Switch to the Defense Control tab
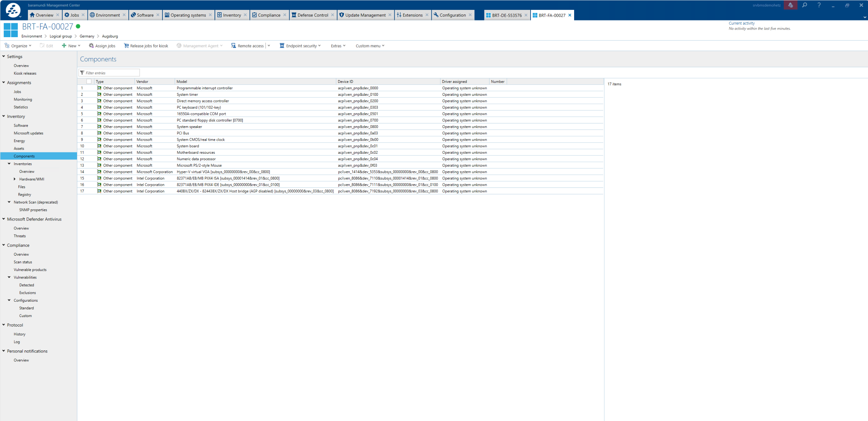 [x=312, y=15]
